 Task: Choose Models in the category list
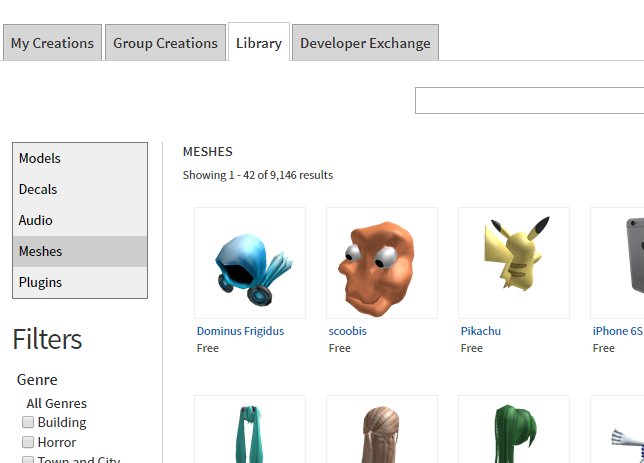pyautogui.click(x=80, y=158)
